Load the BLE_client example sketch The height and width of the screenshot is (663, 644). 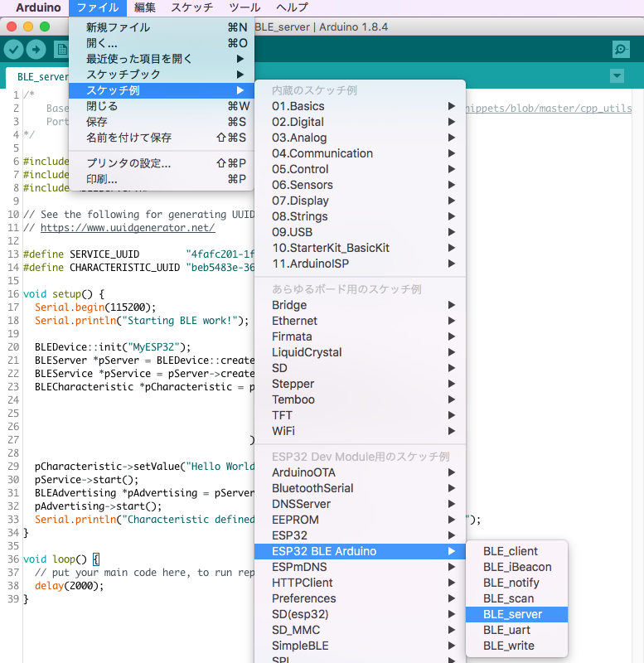coord(516,551)
